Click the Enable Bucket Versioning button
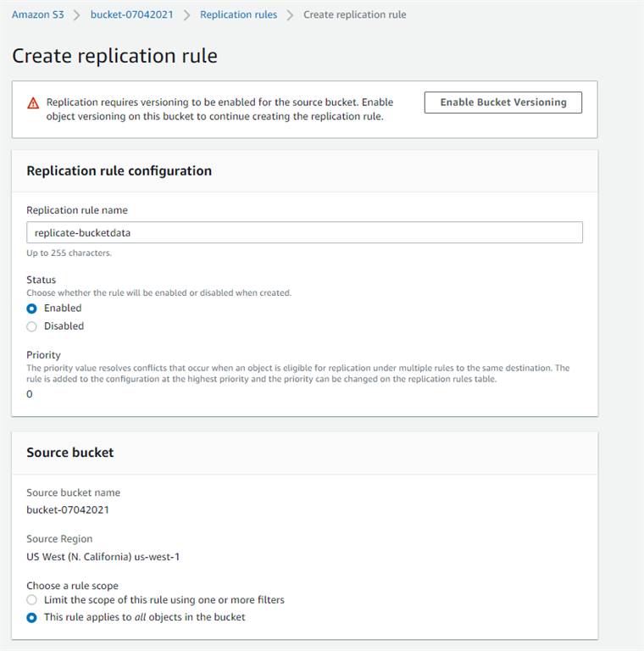 [503, 102]
